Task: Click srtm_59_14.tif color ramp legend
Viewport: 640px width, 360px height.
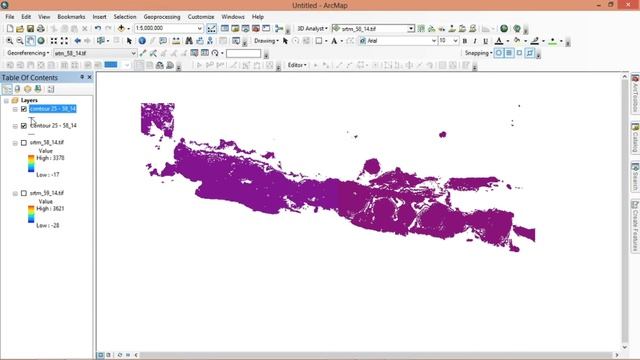Action: coord(31,214)
